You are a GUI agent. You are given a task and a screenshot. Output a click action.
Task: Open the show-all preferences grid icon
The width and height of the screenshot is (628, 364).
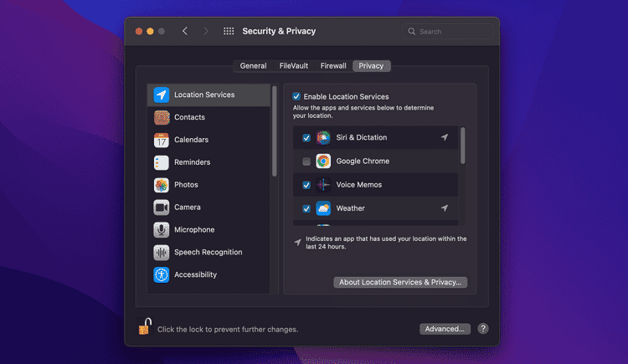point(229,31)
